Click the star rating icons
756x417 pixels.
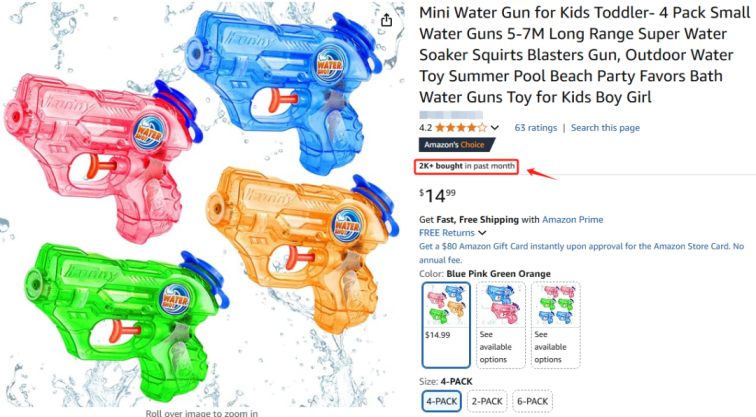coord(461,128)
